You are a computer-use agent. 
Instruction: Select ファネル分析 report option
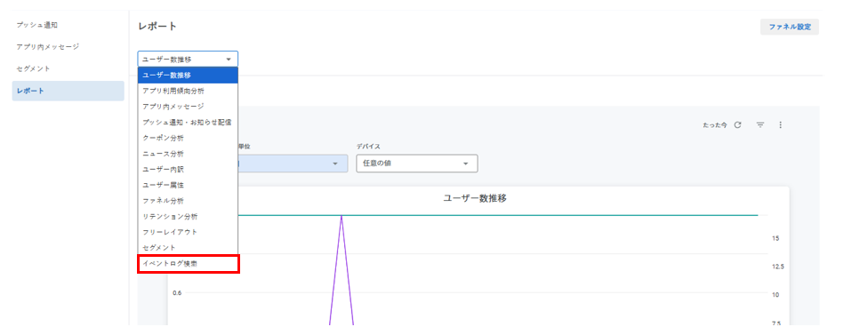tap(188, 200)
